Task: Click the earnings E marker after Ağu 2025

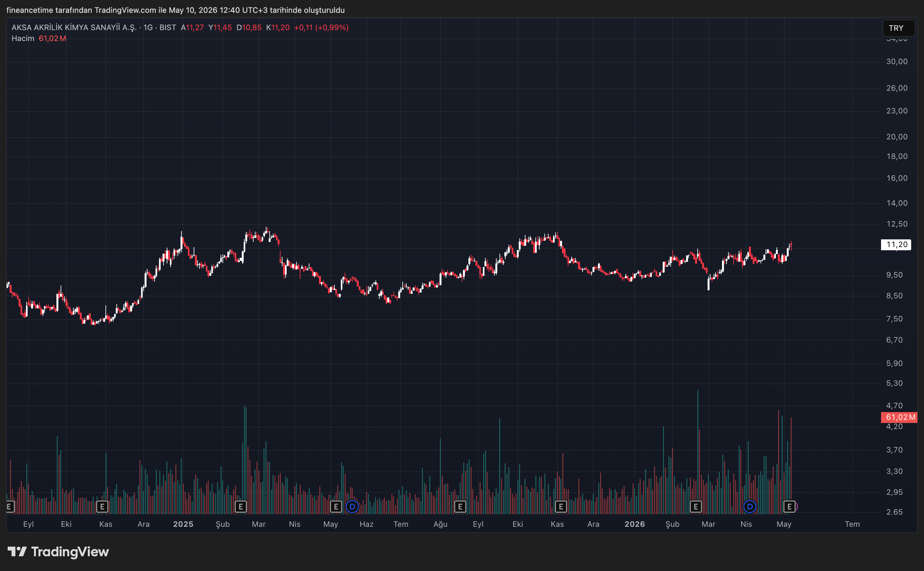Action: click(460, 506)
